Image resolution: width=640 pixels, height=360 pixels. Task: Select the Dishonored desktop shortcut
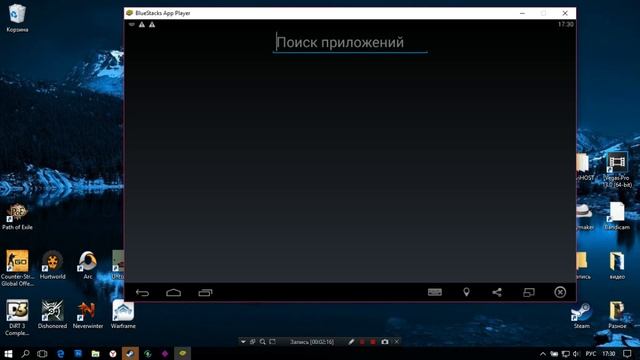click(x=52, y=314)
